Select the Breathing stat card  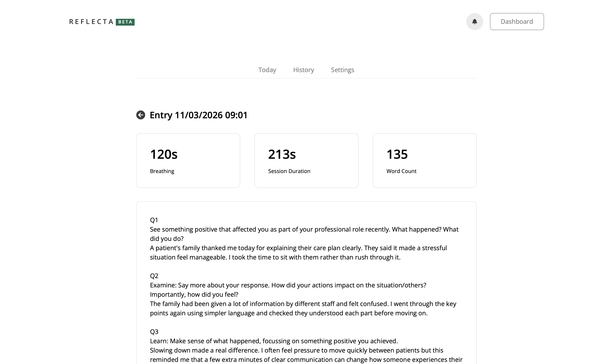coord(188,160)
